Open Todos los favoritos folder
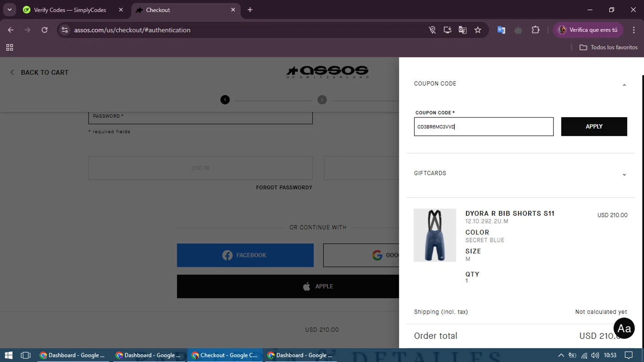Screen dimensions: 644x362 pyautogui.click(x=608, y=48)
